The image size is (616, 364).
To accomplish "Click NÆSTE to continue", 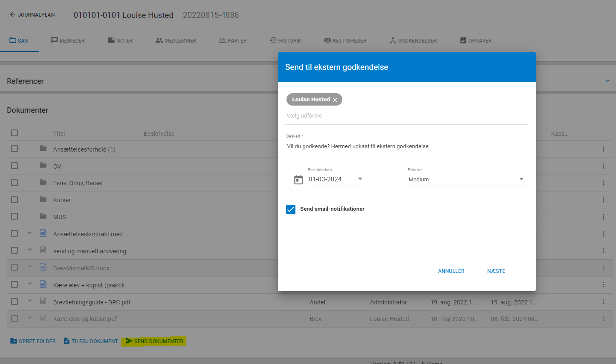I will pyautogui.click(x=496, y=271).
